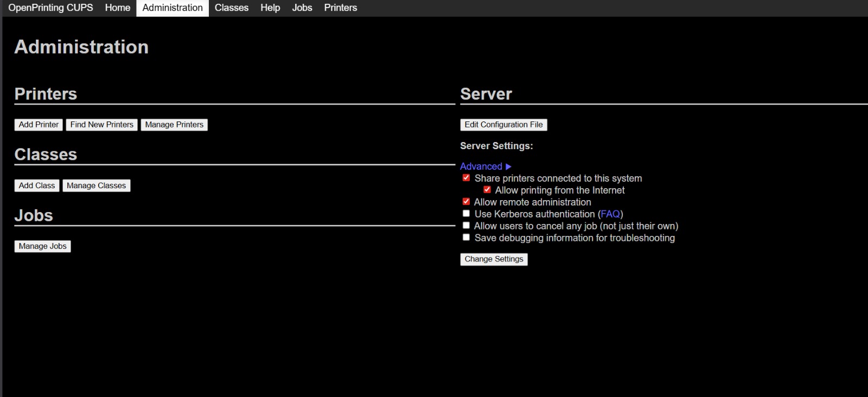Click the Change Settings button
Image resolution: width=868 pixels, height=397 pixels.
coord(494,259)
